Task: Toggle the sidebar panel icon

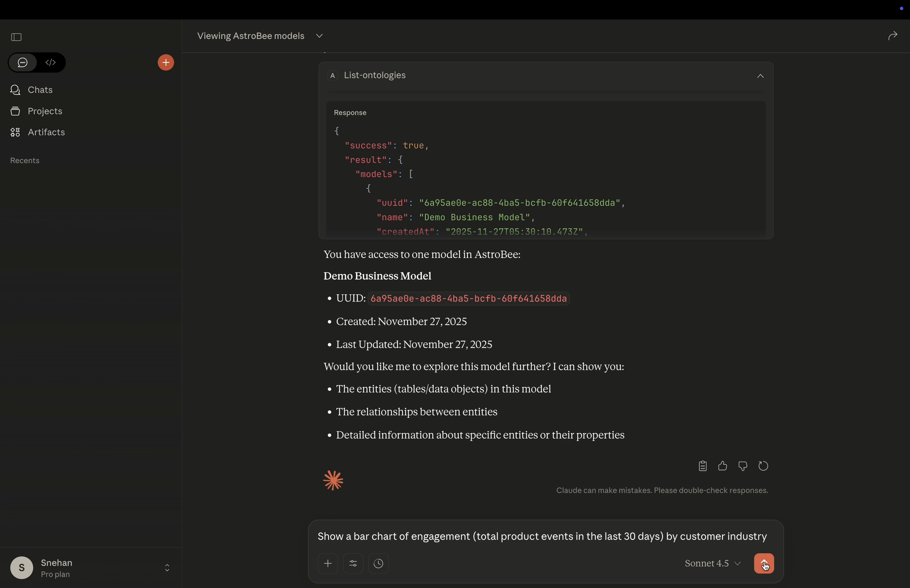Action: [x=16, y=37]
